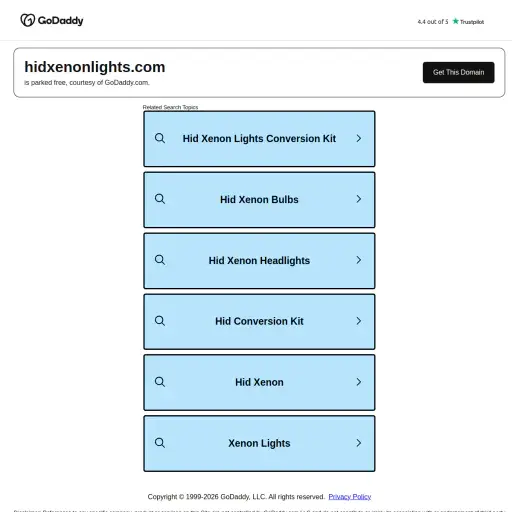Viewport: 512px width, 512px height.
Task: Click search icon beside Hid Xenon Lights Conversion Kit
Action: coord(160,138)
